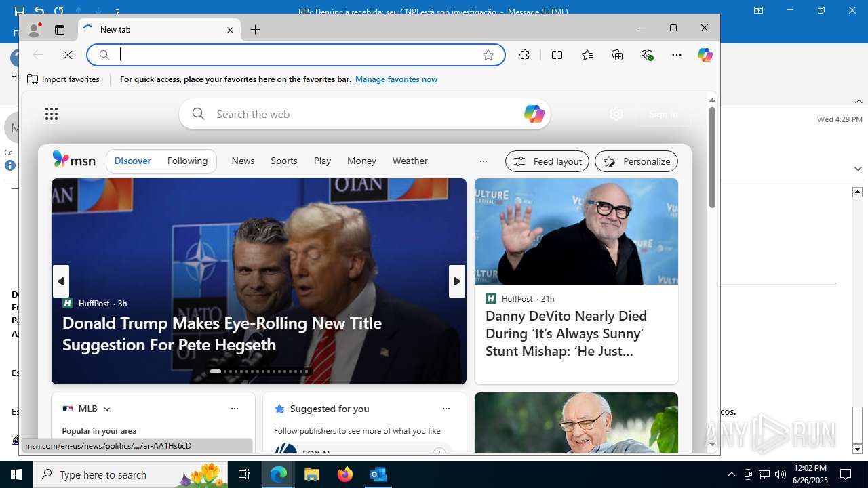Open MLB card more options
The height and width of the screenshot is (488, 868).
[235, 409]
